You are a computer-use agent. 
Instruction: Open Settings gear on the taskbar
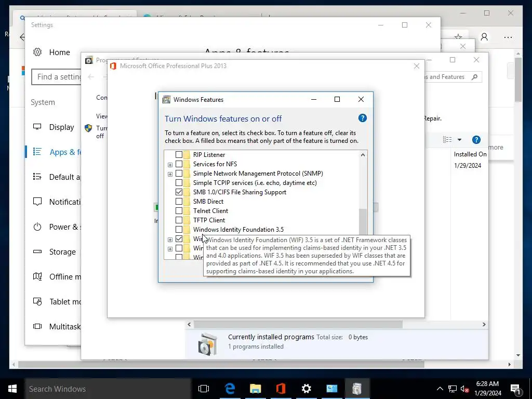click(306, 389)
